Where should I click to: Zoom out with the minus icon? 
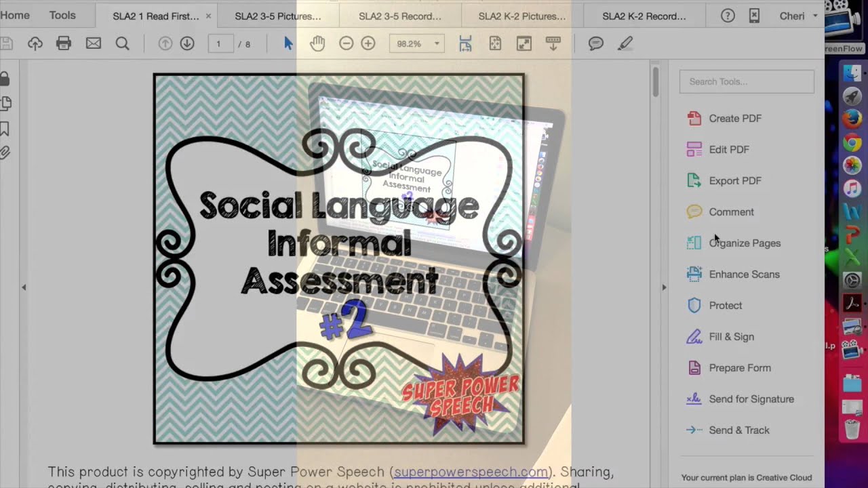click(346, 43)
